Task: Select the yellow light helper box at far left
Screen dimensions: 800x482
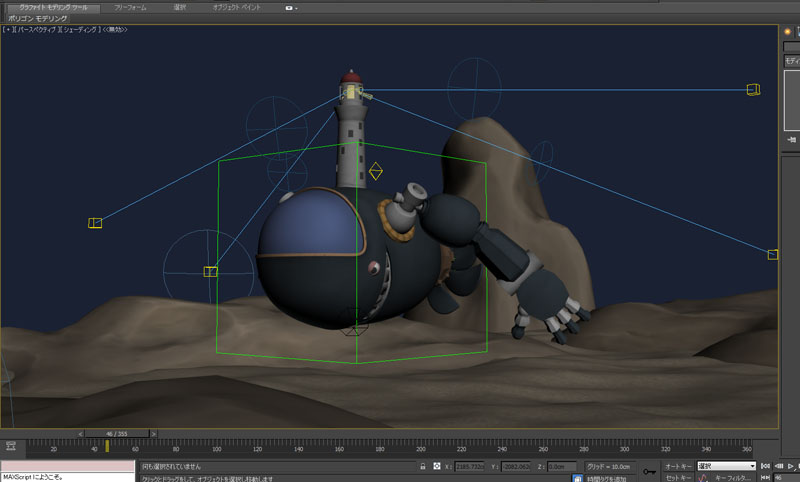Action: [95, 223]
